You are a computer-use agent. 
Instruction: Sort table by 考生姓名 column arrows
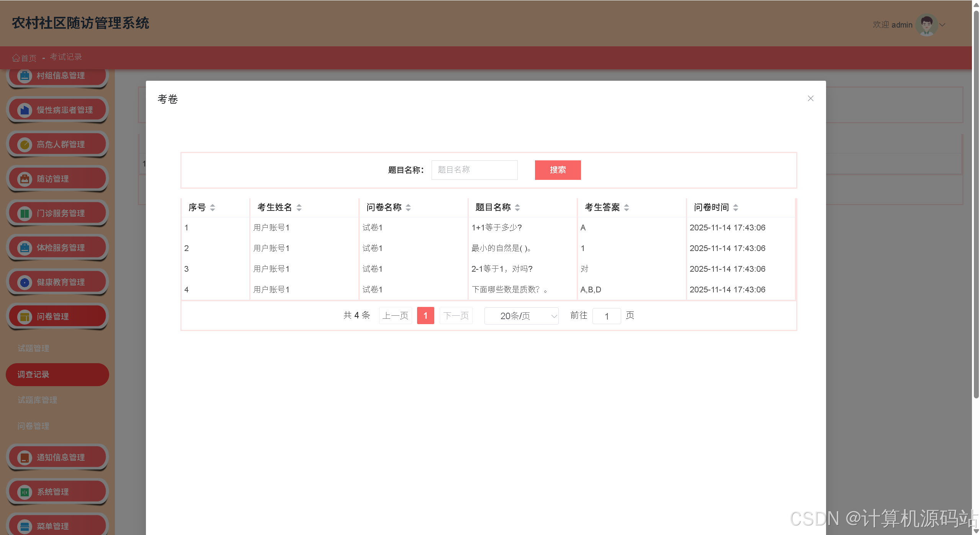coord(299,207)
